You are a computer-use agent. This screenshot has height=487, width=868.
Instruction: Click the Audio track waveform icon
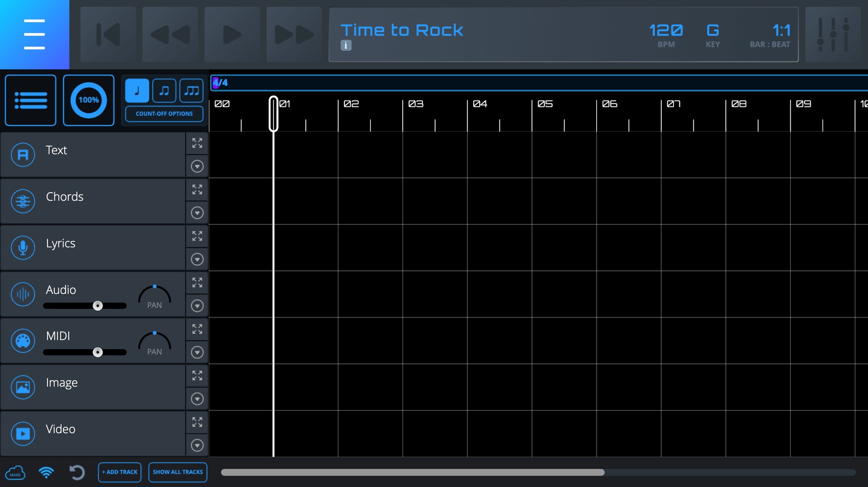pyautogui.click(x=23, y=294)
